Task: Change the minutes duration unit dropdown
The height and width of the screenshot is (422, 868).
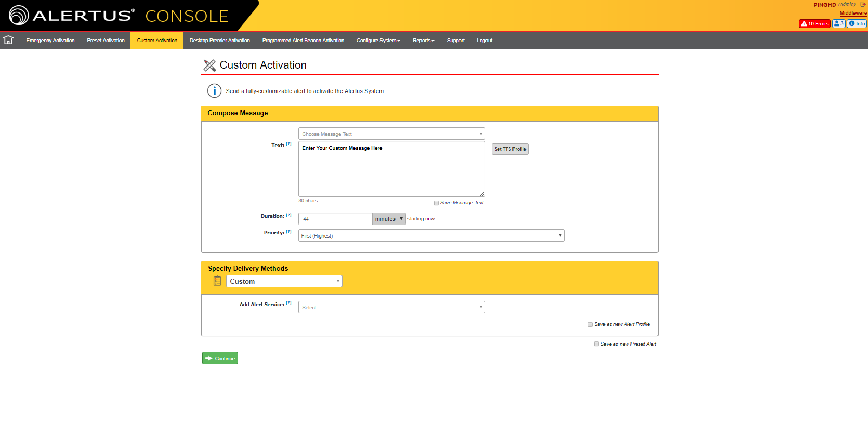Action: [389, 219]
